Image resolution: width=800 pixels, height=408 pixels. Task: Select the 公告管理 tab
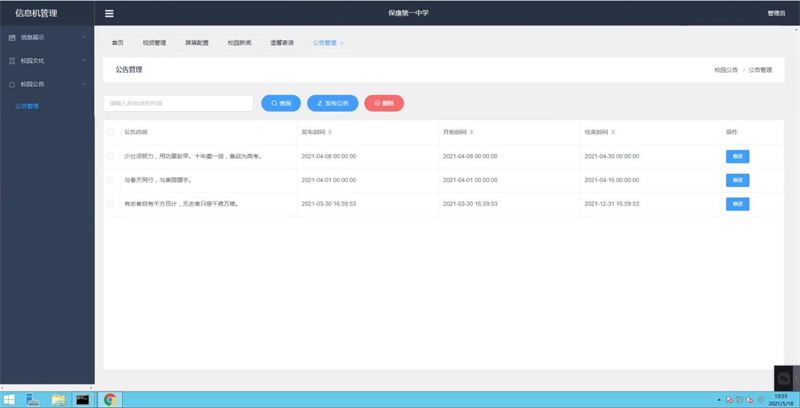(324, 43)
